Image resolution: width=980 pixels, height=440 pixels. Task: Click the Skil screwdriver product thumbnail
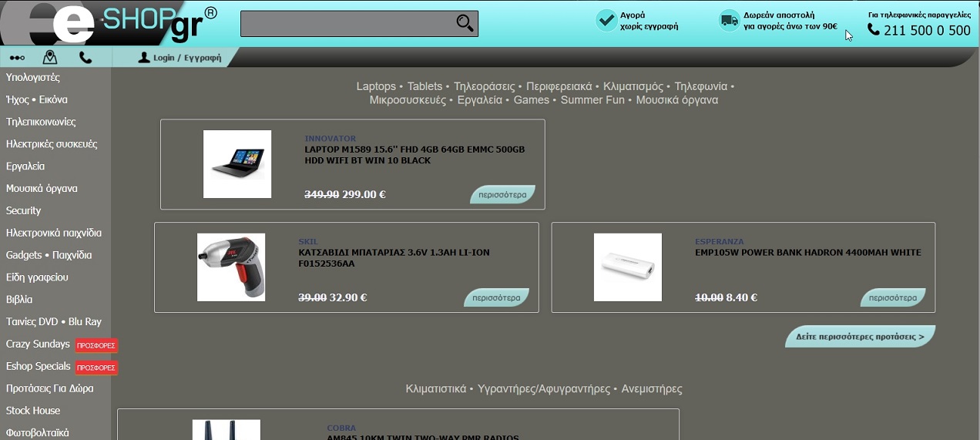tap(231, 267)
